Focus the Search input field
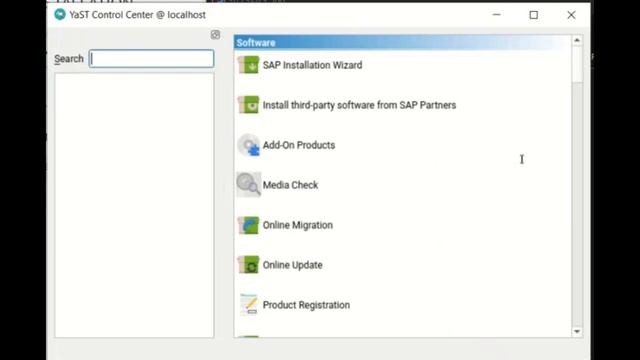 (x=151, y=59)
